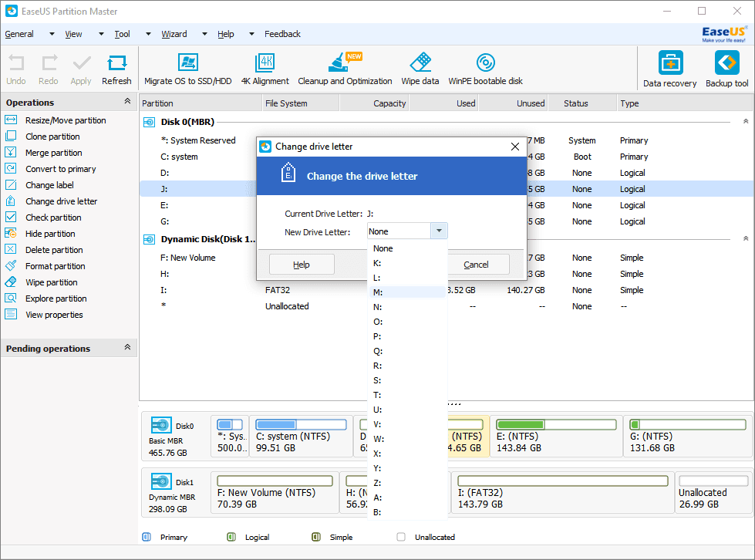Launch the 4K Alignment tool
This screenshot has height=560, width=755.
(x=265, y=69)
